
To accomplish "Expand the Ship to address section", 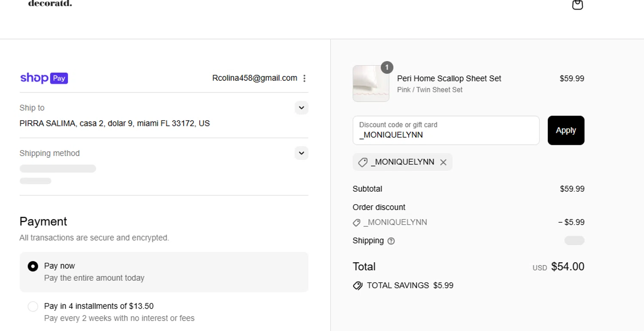I will click(301, 107).
